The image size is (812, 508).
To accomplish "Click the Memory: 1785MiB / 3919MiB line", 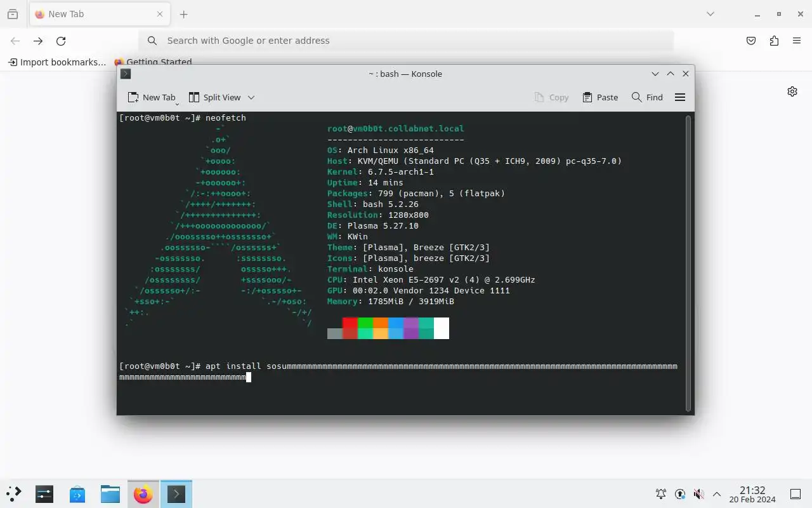I will tap(391, 302).
